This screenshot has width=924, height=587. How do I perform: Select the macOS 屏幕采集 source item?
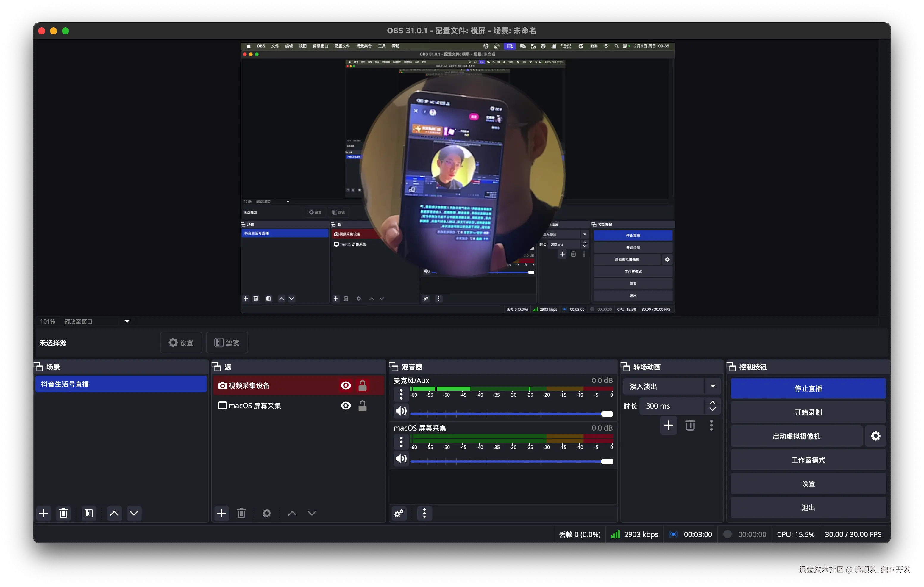(x=255, y=406)
